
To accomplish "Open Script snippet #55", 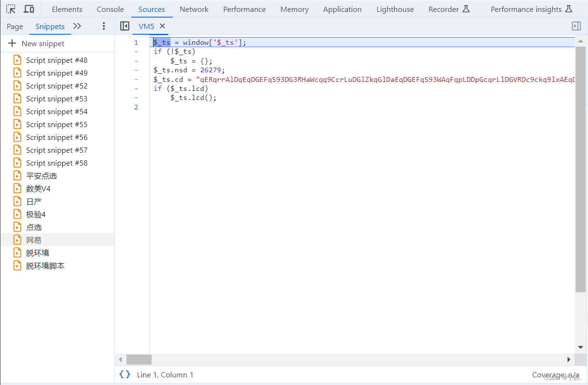I will (x=57, y=124).
